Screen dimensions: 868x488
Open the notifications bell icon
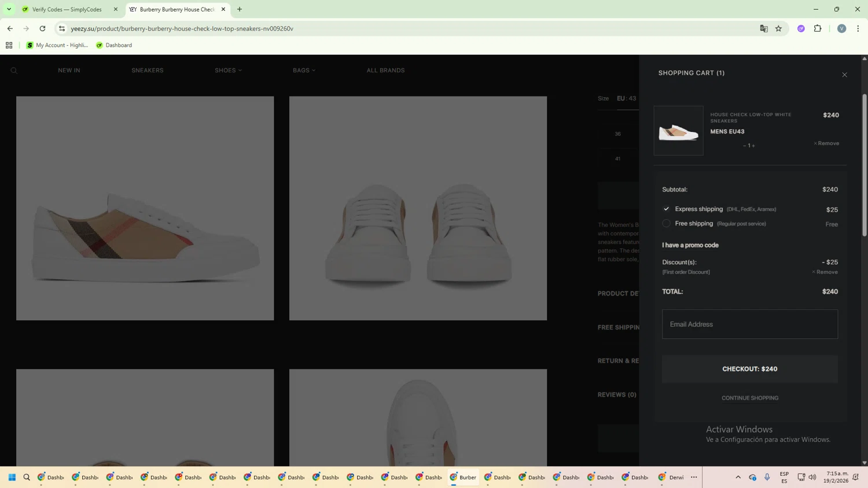click(x=855, y=477)
